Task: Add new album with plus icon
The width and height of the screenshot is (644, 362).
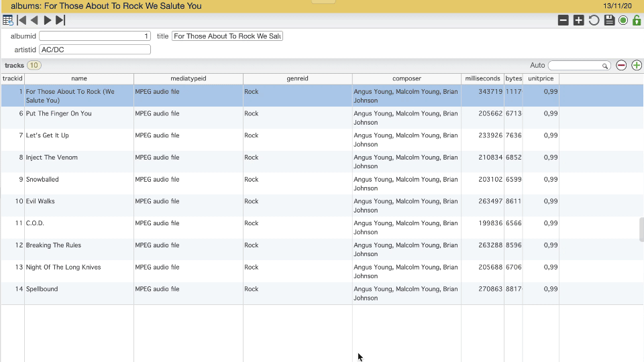Action: [578, 20]
